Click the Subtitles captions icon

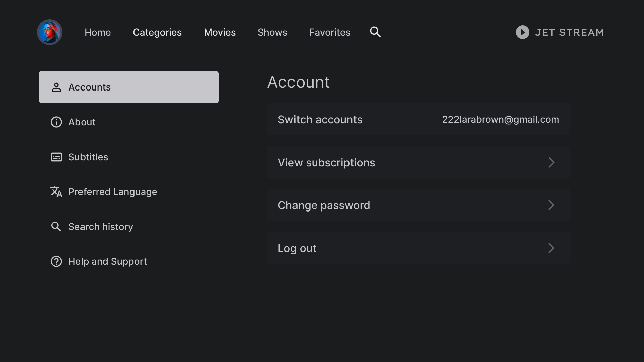(x=56, y=157)
